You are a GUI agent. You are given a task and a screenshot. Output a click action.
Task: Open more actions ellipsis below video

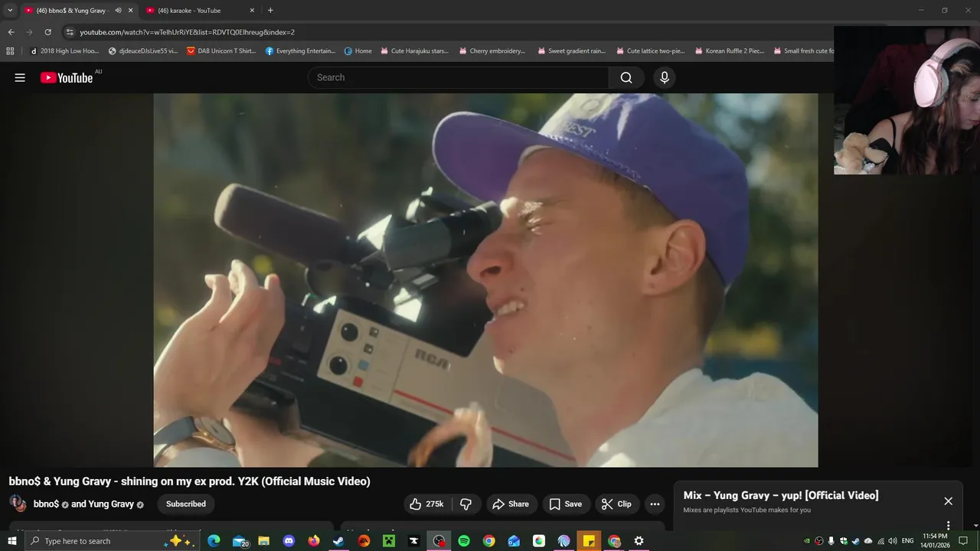(x=655, y=504)
